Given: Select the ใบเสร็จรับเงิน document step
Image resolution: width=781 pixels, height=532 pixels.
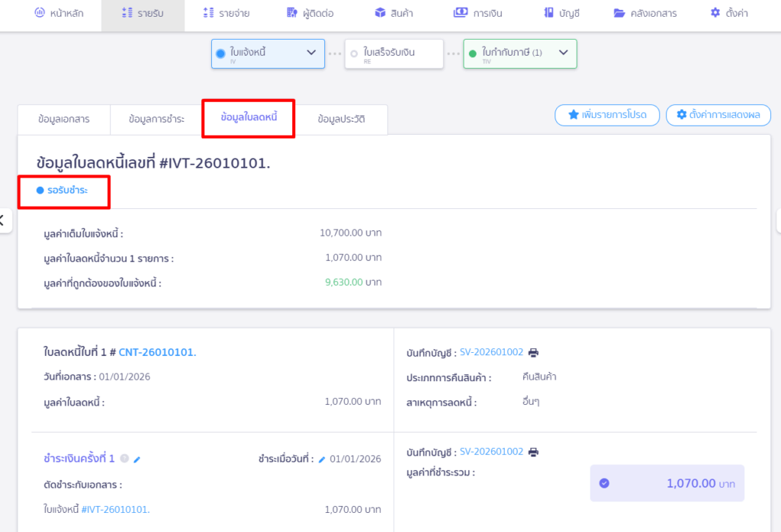Looking at the screenshot, I should [x=394, y=54].
